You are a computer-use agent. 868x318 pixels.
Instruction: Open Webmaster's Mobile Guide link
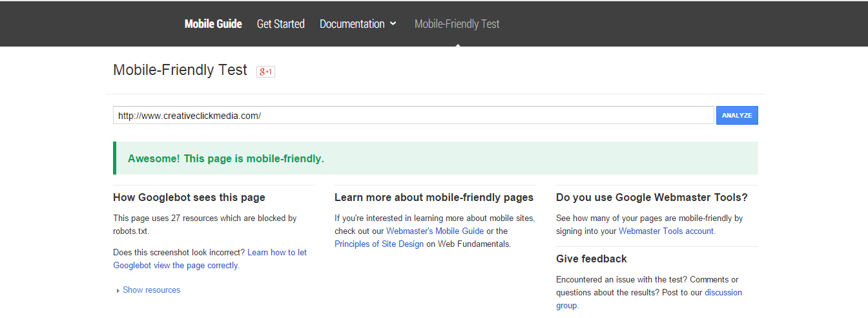435,231
